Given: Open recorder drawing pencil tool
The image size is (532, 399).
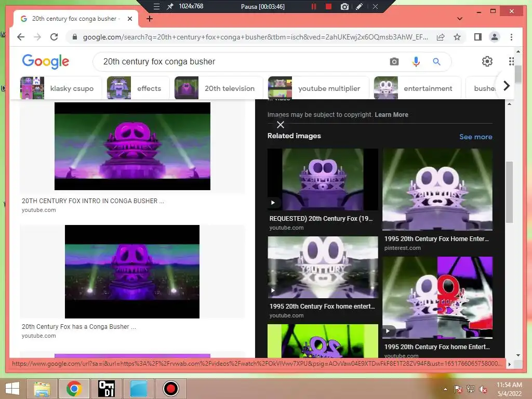Looking at the screenshot, I should click(x=360, y=6).
